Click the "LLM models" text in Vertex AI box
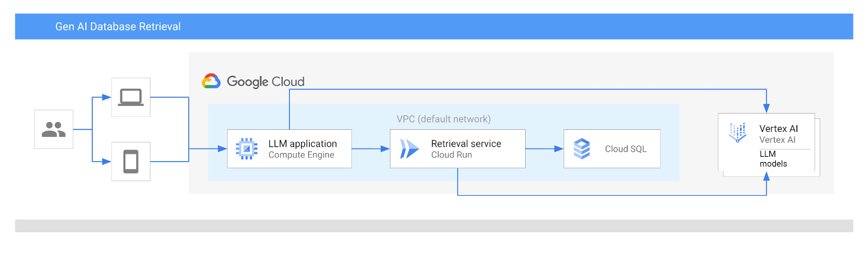This screenshot has height=273, width=868. pyautogui.click(x=773, y=159)
